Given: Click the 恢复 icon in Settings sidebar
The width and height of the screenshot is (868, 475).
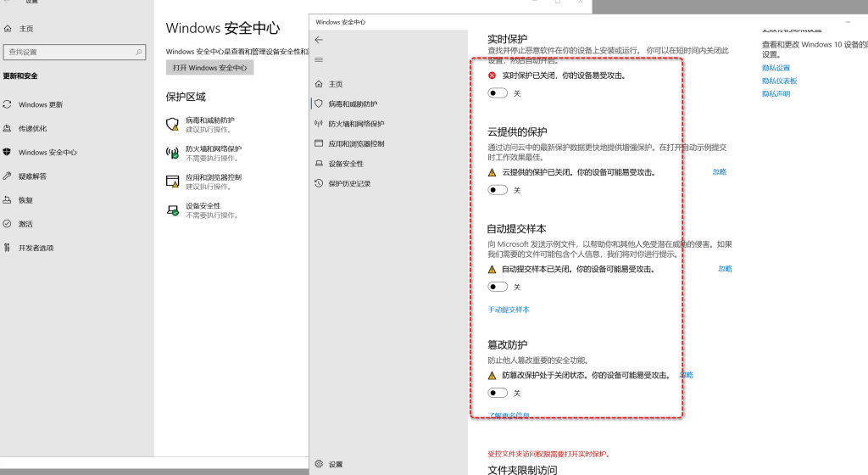Looking at the screenshot, I should click(x=7, y=200).
